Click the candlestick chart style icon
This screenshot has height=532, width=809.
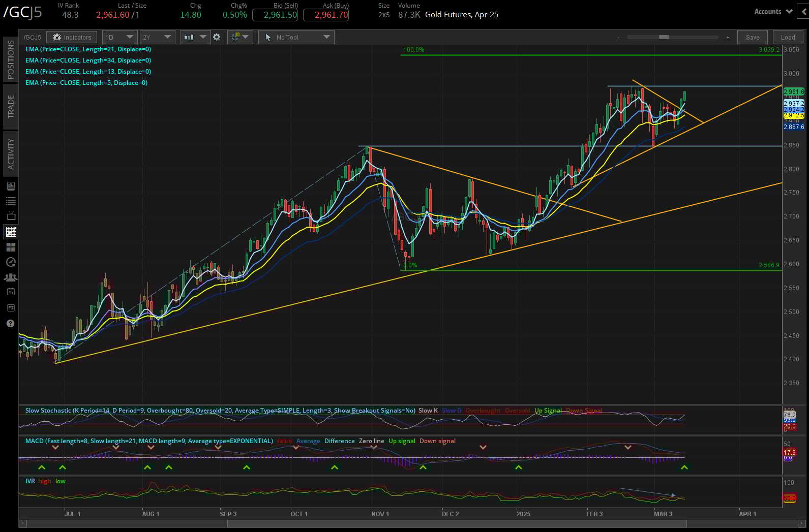(189, 37)
